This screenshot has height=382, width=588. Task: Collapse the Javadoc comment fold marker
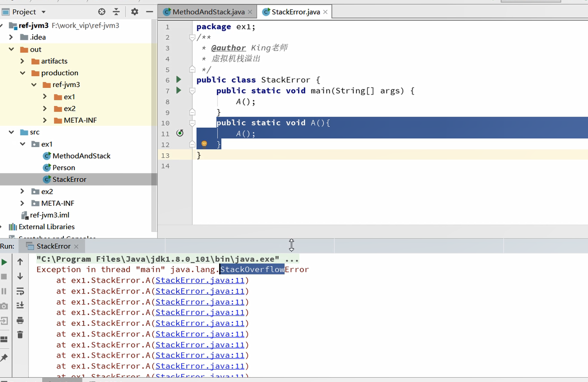(192, 37)
